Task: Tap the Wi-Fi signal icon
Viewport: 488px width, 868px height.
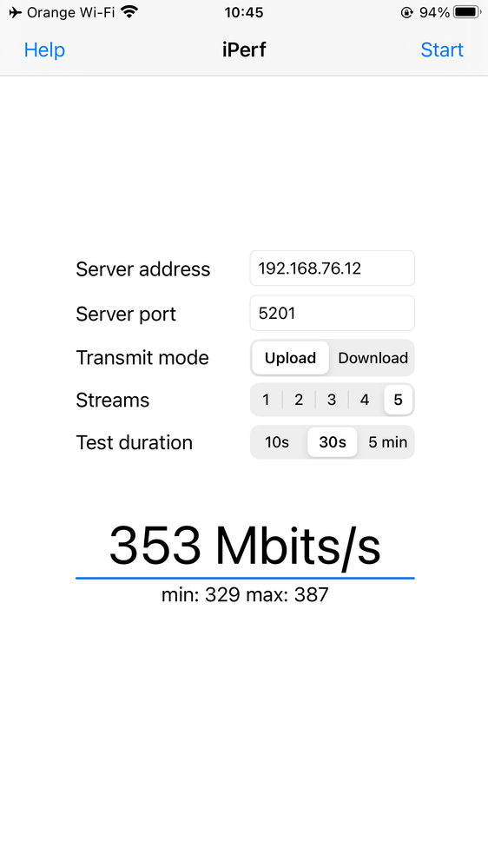Action: 129,11
